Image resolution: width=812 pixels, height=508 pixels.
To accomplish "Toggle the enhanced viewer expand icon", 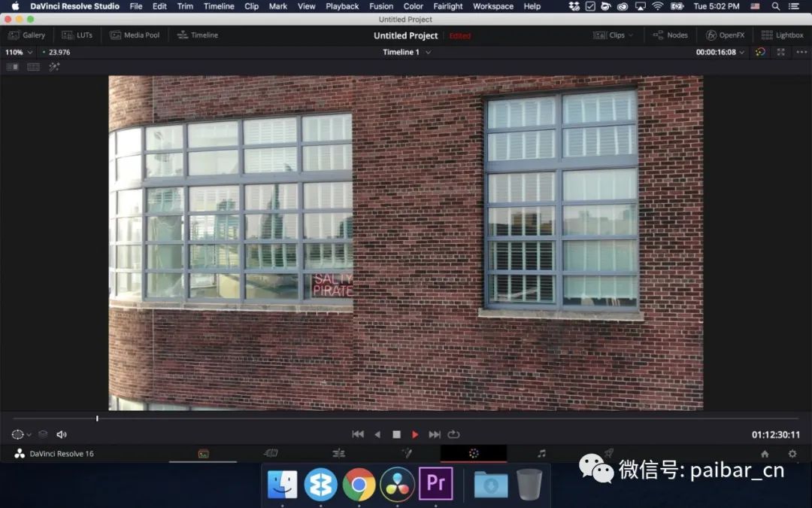I will [780, 52].
